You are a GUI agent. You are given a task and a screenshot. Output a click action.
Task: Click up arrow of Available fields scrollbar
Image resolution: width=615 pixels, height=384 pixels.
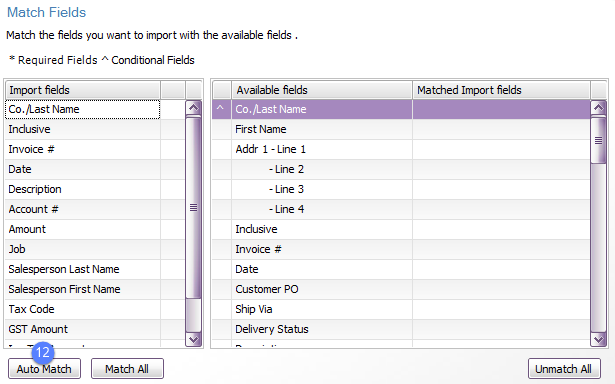click(x=598, y=108)
